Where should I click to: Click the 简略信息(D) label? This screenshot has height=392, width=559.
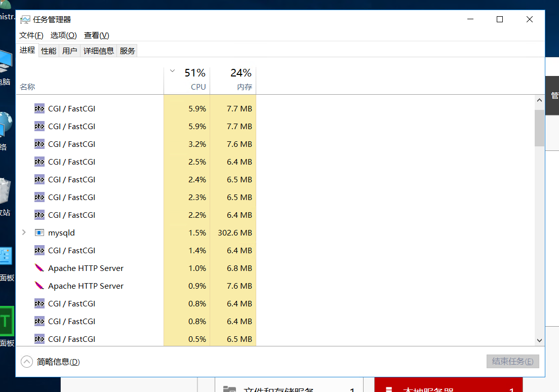[58, 362]
